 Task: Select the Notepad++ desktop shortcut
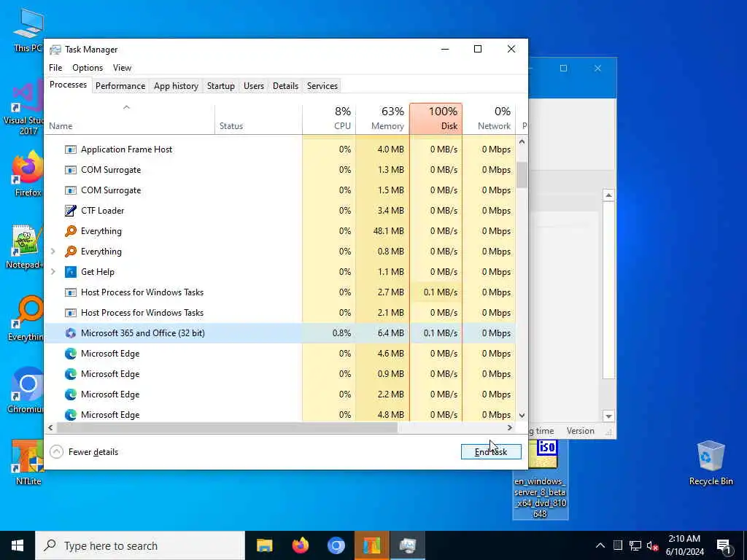coord(25,246)
